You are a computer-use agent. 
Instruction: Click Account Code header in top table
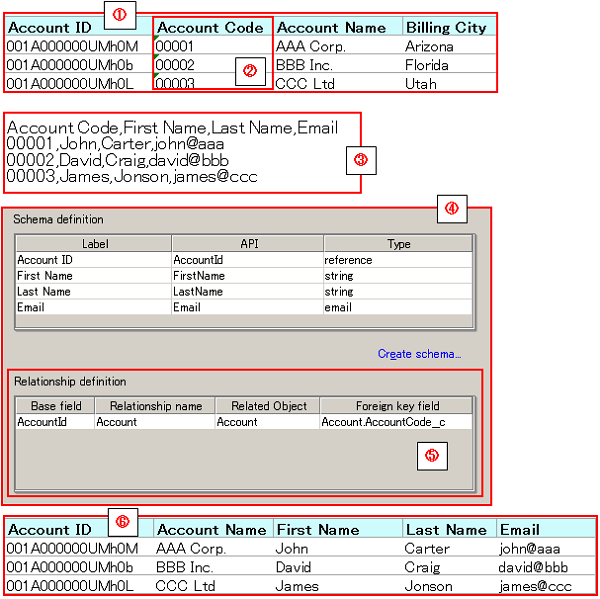tap(211, 28)
